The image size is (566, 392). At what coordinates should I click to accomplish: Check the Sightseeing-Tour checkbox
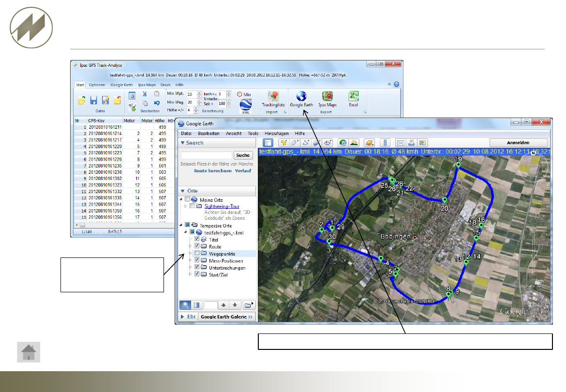pos(193,206)
